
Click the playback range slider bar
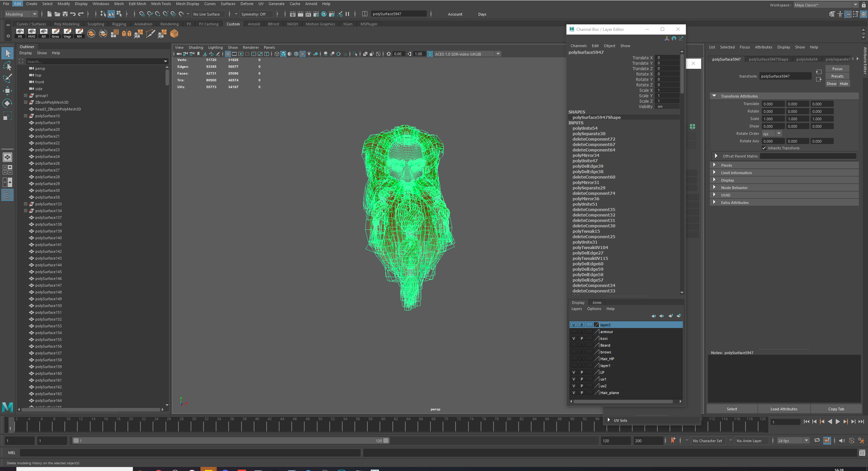[231, 441]
